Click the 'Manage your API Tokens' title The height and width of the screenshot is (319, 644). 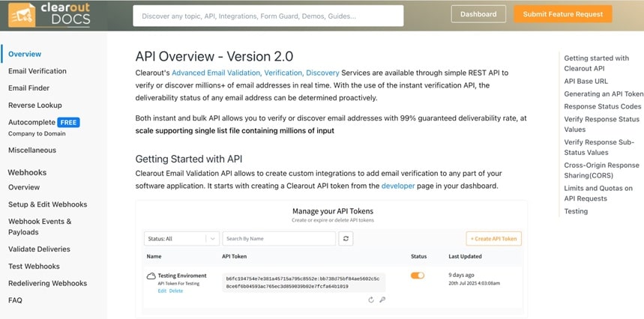coord(333,212)
